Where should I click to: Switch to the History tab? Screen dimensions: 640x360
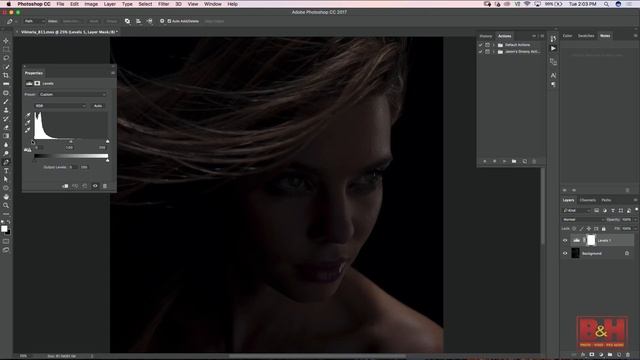486,36
